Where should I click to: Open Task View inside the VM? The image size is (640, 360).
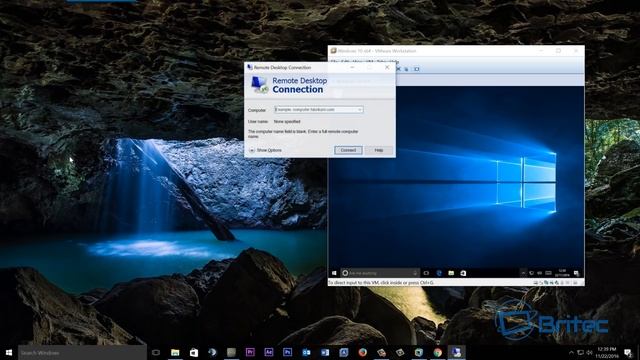427,273
